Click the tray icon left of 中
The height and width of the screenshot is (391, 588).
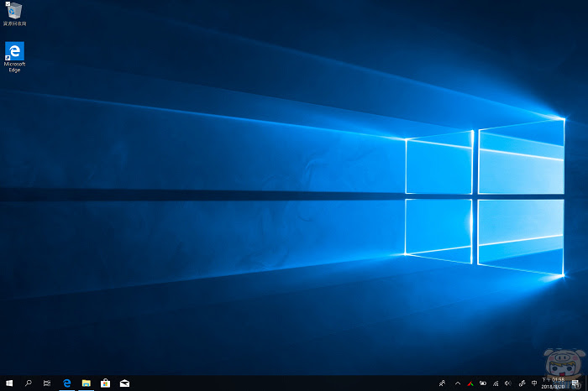click(x=522, y=383)
